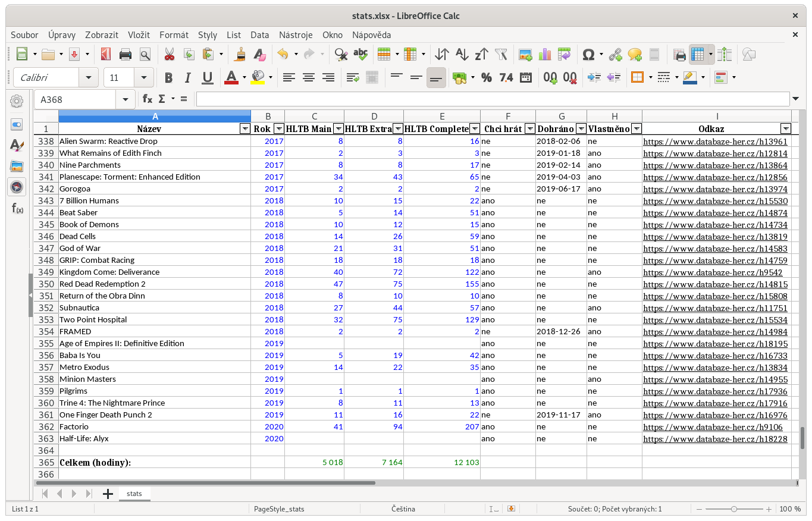The width and height of the screenshot is (812, 521).
Task: Open the Nástroje menu
Action: tap(296, 35)
